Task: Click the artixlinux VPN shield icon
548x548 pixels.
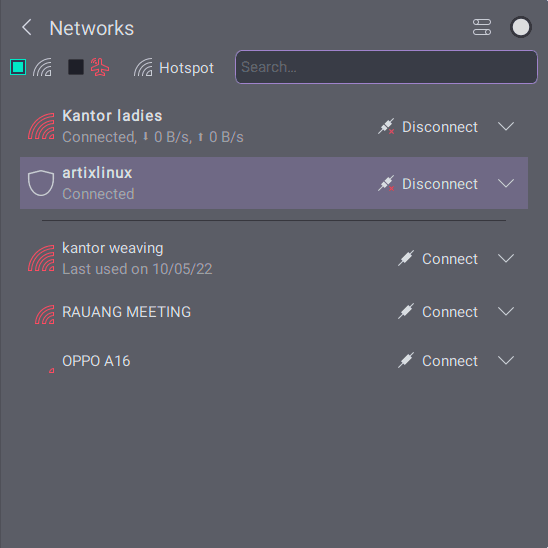Action: [x=41, y=183]
